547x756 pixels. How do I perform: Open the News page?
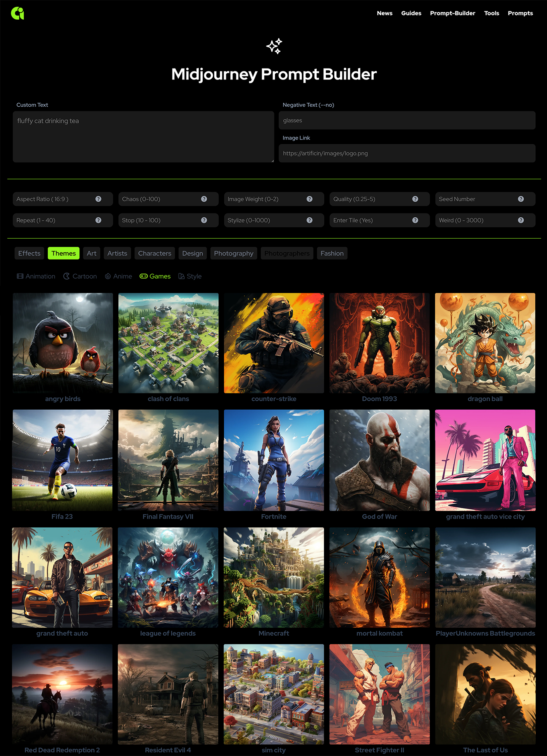click(x=384, y=13)
